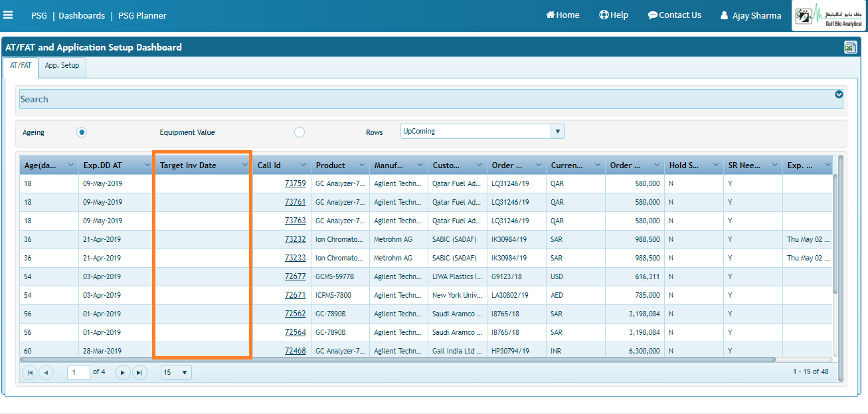
Task: Select the Ageing radio button
Action: coord(82,132)
